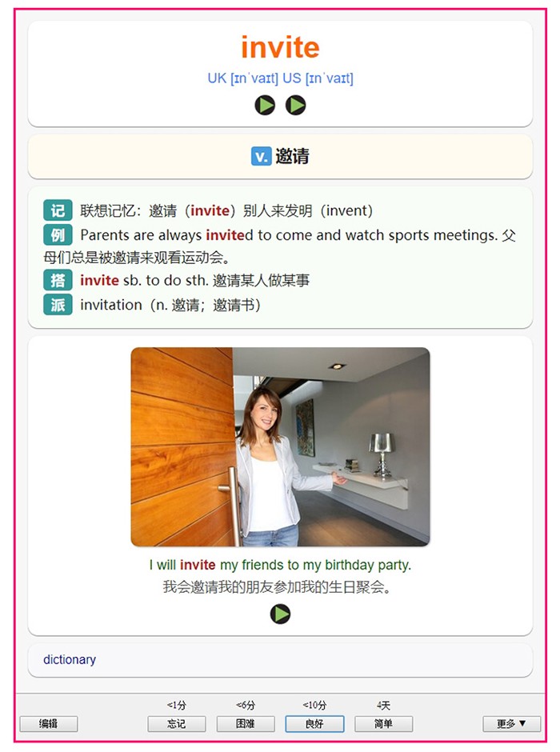The image size is (560, 752).
Task: Rate the card as 忘记
Action: coord(177,724)
